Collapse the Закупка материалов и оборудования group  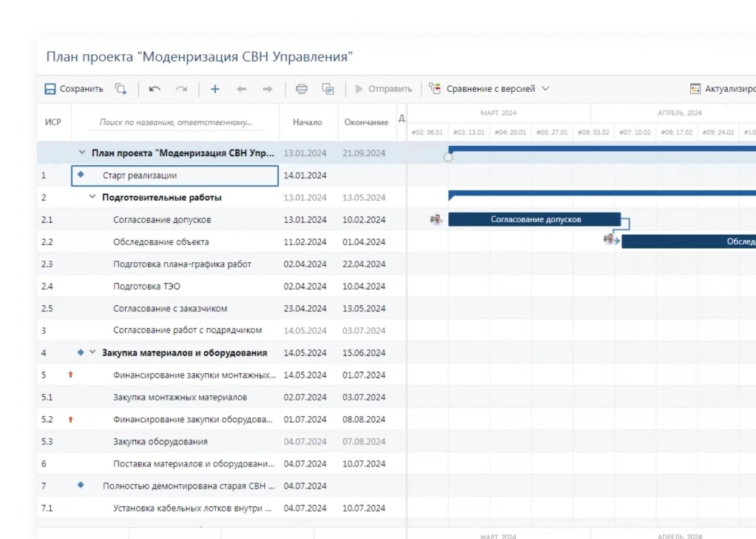tap(92, 353)
